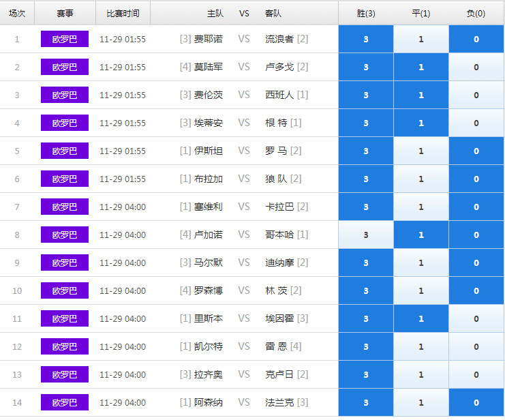Open away team 西班人
The height and width of the screenshot is (420, 505).
tap(279, 95)
